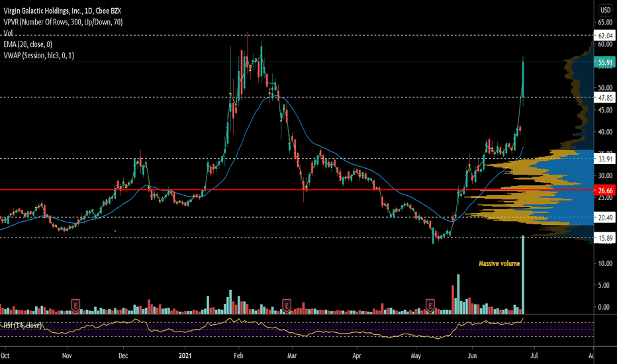Select the RSI (14, close) legend
Image resolution: width=617 pixels, height=364 pixels.
(x=23, y=326)
